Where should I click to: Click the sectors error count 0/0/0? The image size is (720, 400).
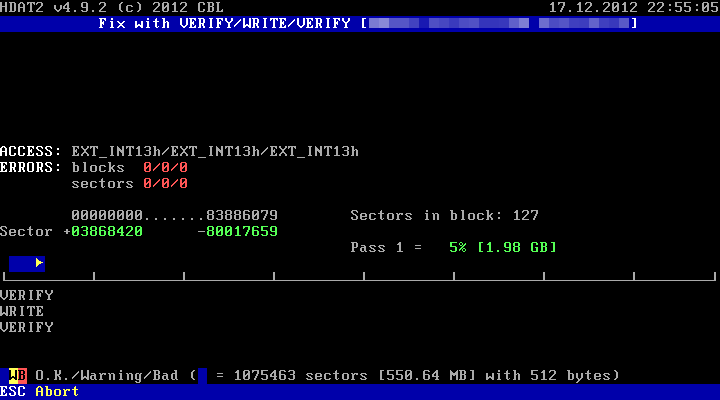(x=165, y=183)
